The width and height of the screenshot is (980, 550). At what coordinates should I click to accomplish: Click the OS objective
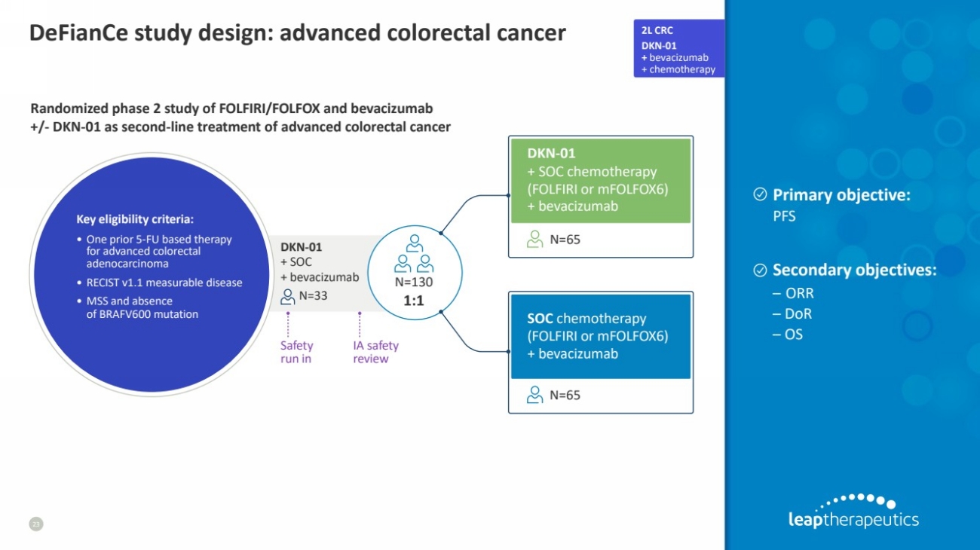[x=788, y=335]
